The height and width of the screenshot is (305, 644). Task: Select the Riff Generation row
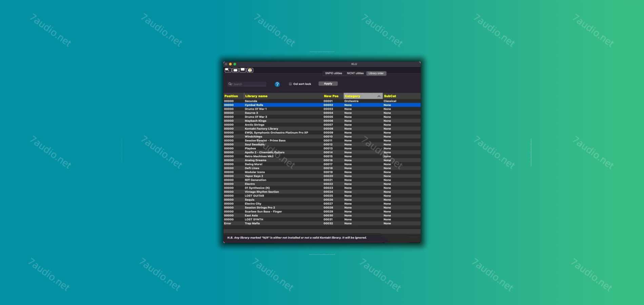(322, 180)
